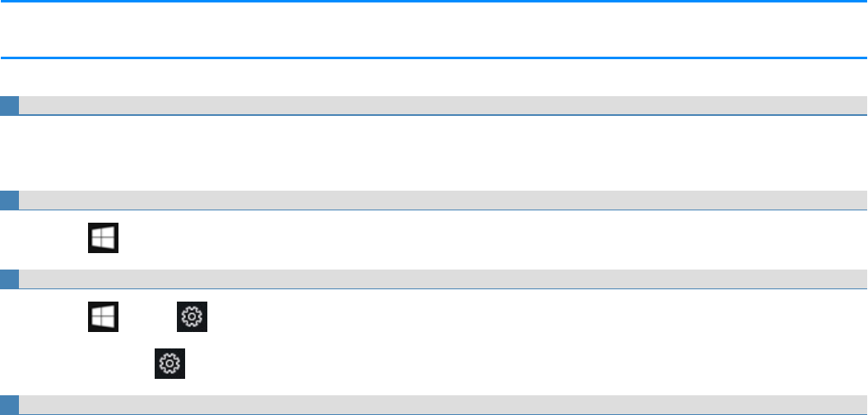The width and height of the screenshot is (868, 415).
Task: Click the empty content area under the first header
Action: [x=434, y=152]
